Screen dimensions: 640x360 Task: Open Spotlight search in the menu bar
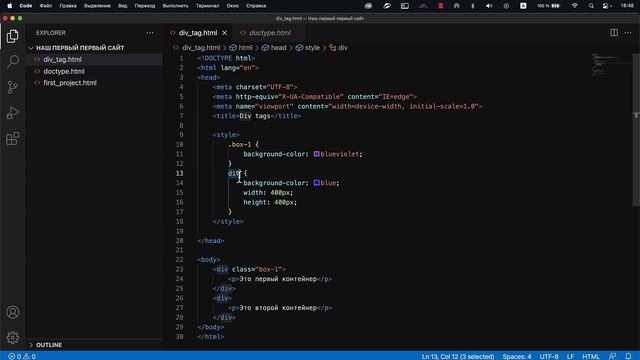pos(591,6)
